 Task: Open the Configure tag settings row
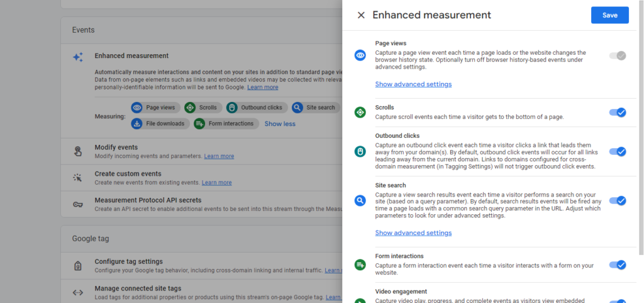(201, 266)
